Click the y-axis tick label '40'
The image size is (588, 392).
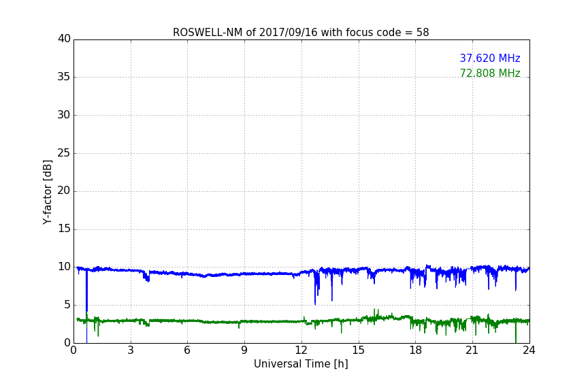[x=64, y=39]
